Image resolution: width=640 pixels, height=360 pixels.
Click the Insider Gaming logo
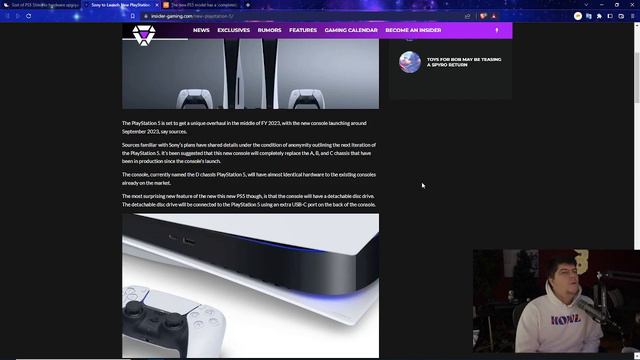pyautogui.click(x=144, y=35)
